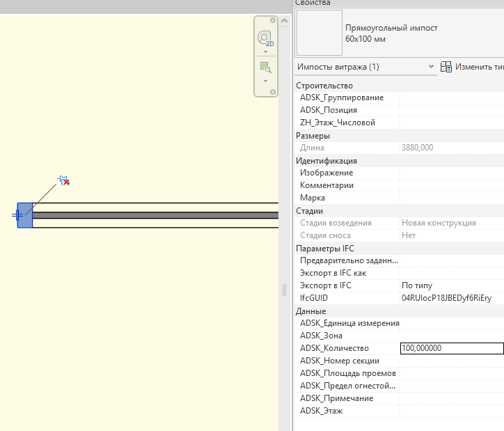Collapse the Идентификация group header

coord(399,161)
